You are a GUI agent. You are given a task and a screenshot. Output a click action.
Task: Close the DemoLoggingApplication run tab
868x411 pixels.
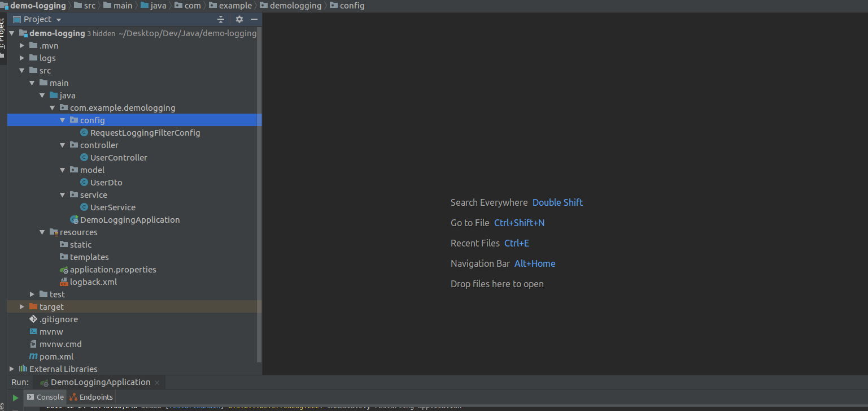coord(157,383)
